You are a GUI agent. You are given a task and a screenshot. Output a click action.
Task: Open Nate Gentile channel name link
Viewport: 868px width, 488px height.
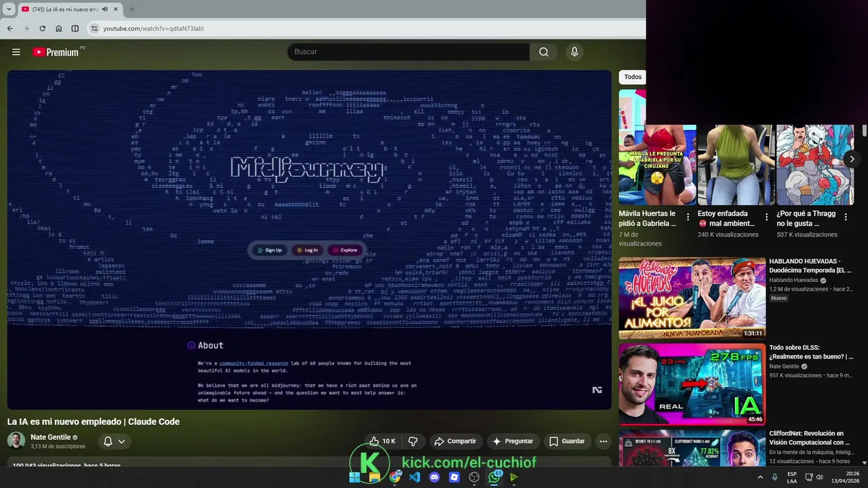[51, 437]
